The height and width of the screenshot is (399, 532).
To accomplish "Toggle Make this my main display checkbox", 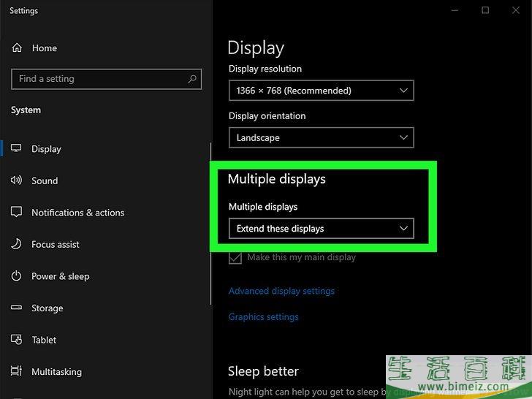I will (235, 257).
